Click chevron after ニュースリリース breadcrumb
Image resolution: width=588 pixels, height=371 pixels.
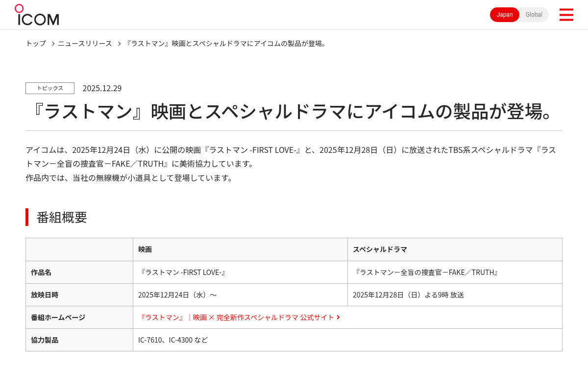pyautogui.click(x=119, y=44)
